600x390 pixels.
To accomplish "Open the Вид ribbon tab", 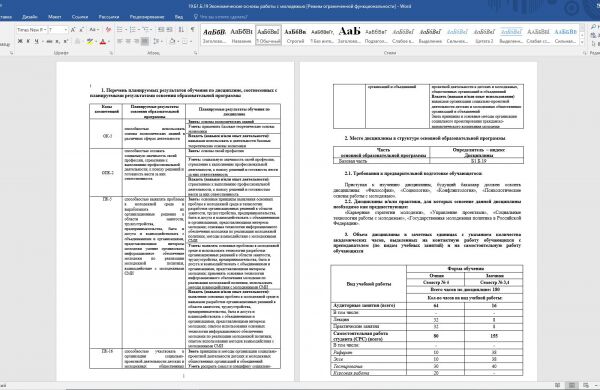I will 179,17.
